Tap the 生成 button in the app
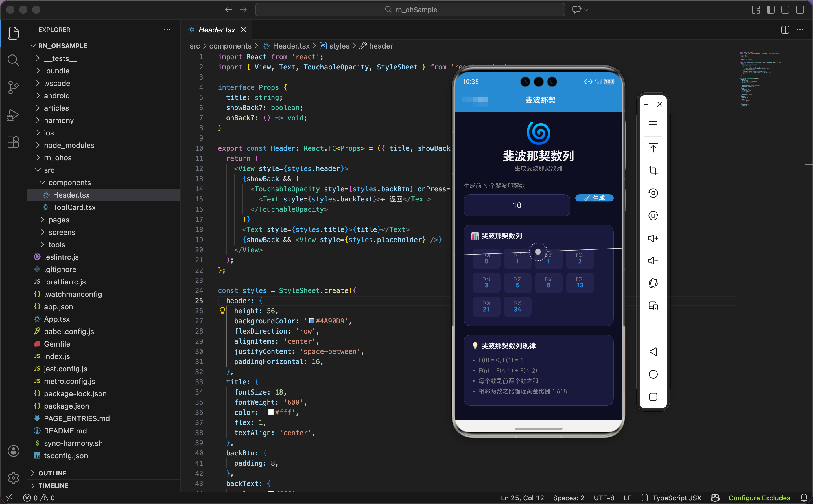Screen dimensions: 813x504 594,198
